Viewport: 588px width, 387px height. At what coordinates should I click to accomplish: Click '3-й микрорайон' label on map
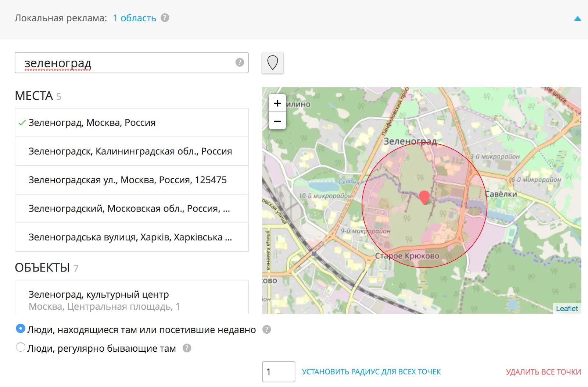click(495, 156)
